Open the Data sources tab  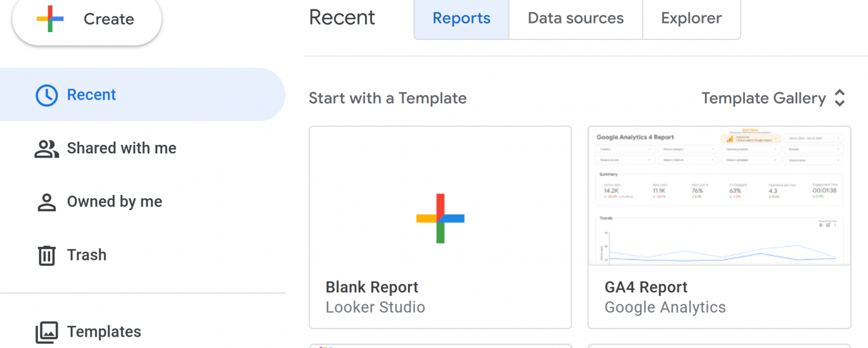(x=575, y=18)
